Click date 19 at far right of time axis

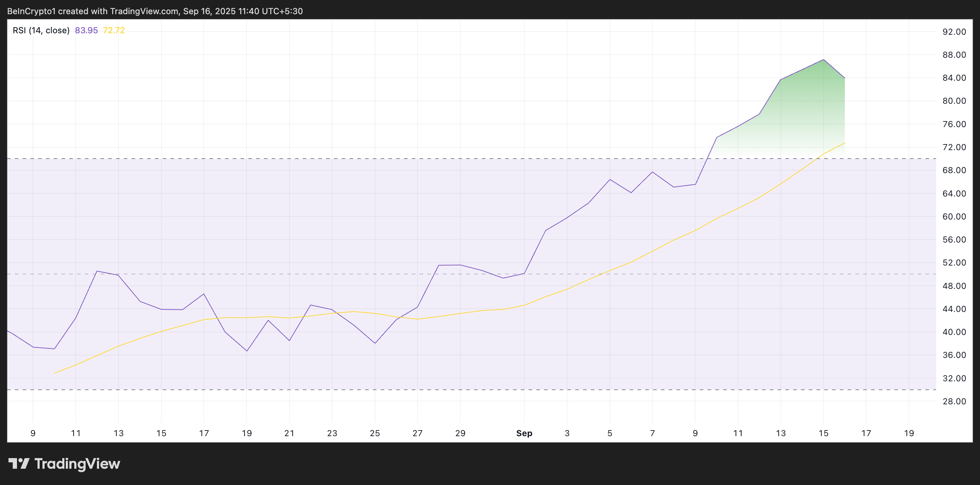909,433
